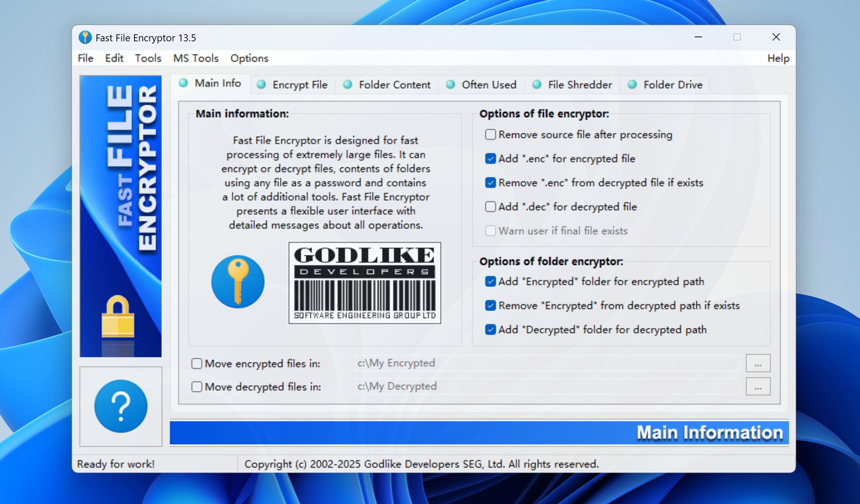Image resolution: width=860 pixels, height=504 pixels.
Task: Click the blue question mark help icon
Action: click(x=121, y=406)
